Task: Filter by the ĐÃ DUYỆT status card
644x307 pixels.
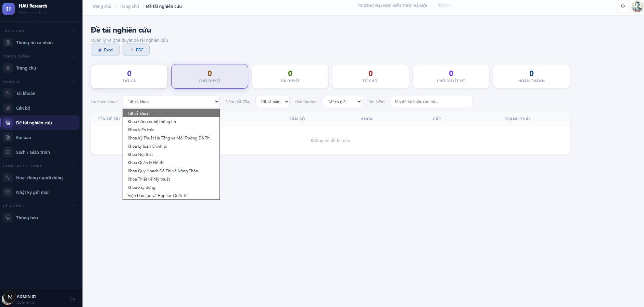Action: (290, 76)
